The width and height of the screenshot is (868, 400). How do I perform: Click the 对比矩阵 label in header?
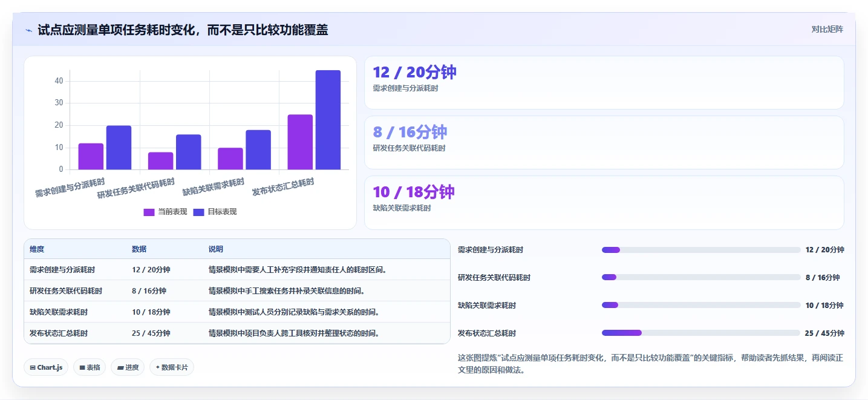[827, 29]
